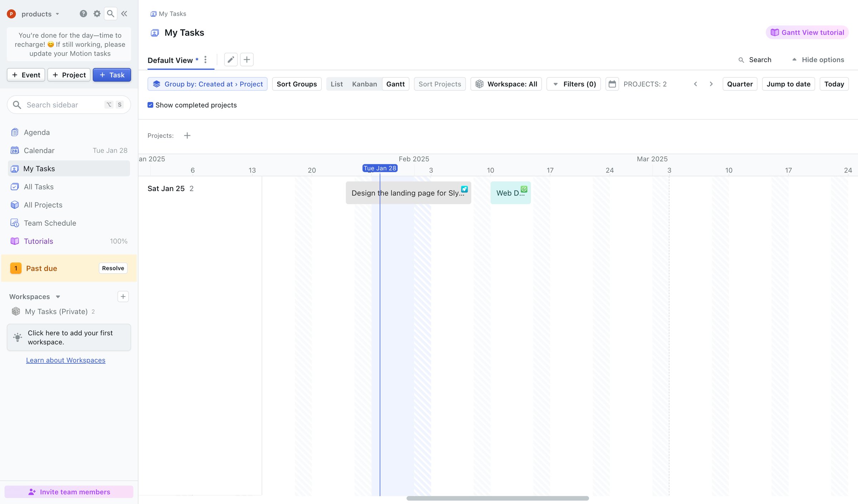Open All Tasks in sidebar
This screenshot has height=504, width=858.
[x=69, y=186]
